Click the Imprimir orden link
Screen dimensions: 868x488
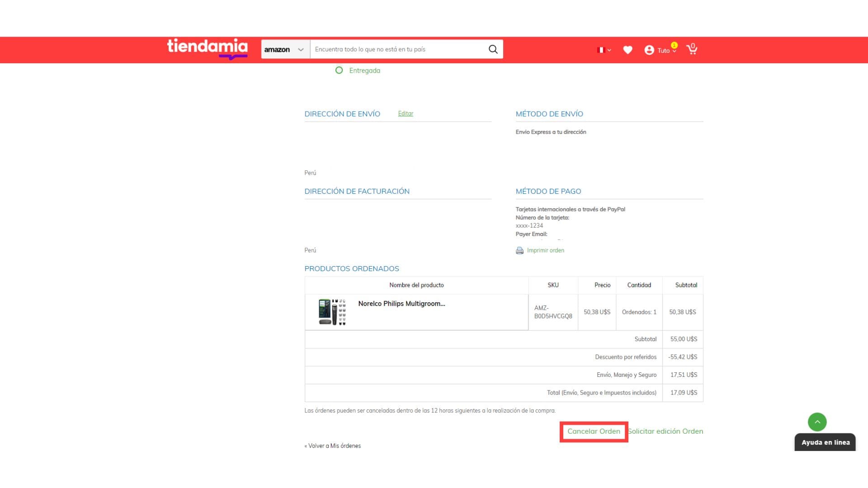pos(545,250)
